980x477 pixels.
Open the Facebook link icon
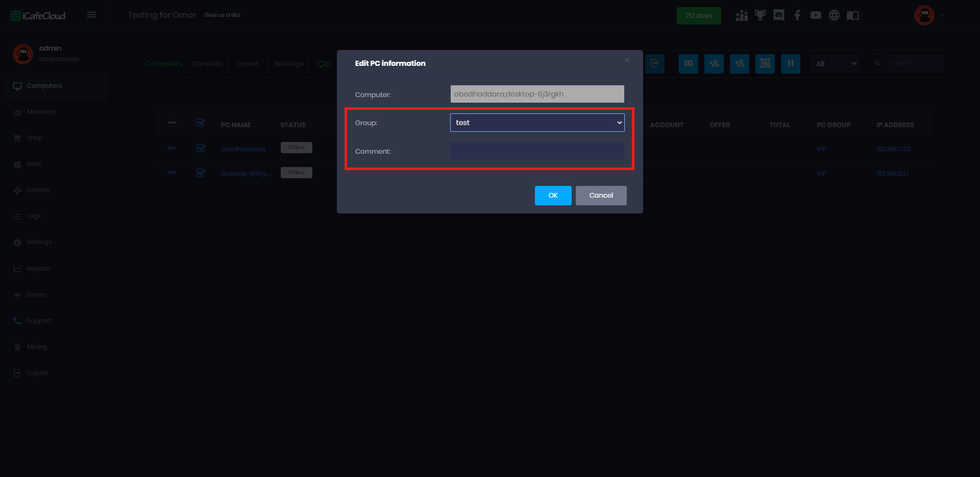797,15
